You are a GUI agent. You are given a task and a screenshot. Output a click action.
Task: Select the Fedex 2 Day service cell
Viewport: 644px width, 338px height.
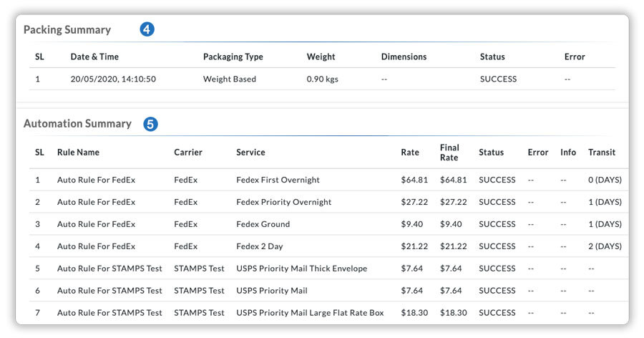click(x=260, y=246)
